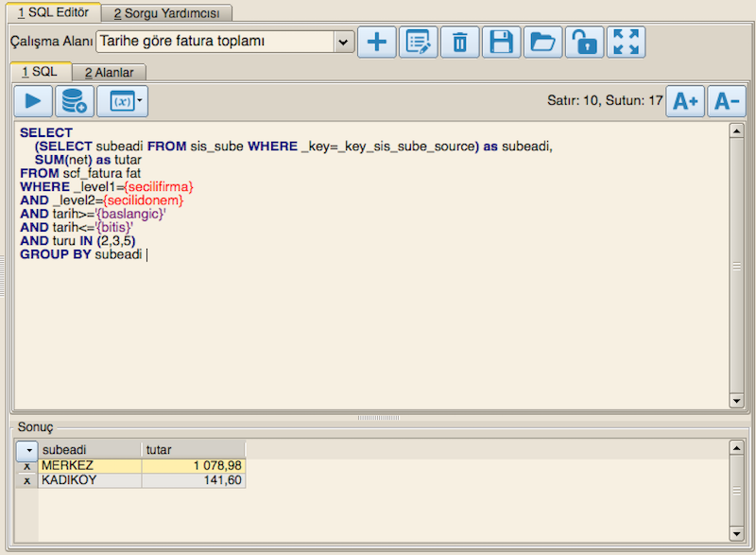Delete workspace with the trash icon
Image resolution: width=756 pixels, height=555 pixels.
(460, 42)
